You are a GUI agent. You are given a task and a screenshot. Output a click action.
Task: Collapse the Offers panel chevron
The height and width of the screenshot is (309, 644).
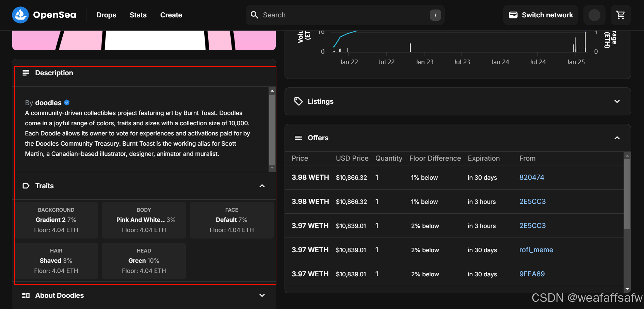(617, 138)
